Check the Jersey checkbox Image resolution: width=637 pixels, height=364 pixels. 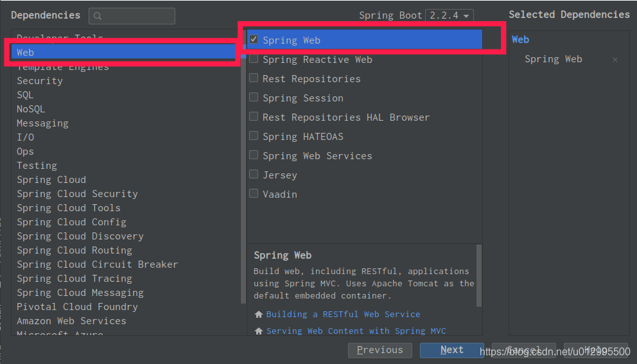[x=254, y=174]
